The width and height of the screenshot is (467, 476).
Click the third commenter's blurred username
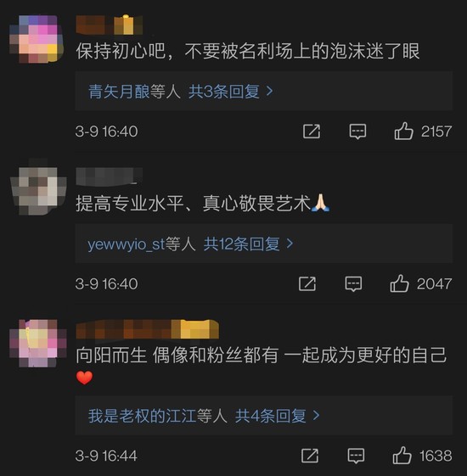[x=148, y=329]
